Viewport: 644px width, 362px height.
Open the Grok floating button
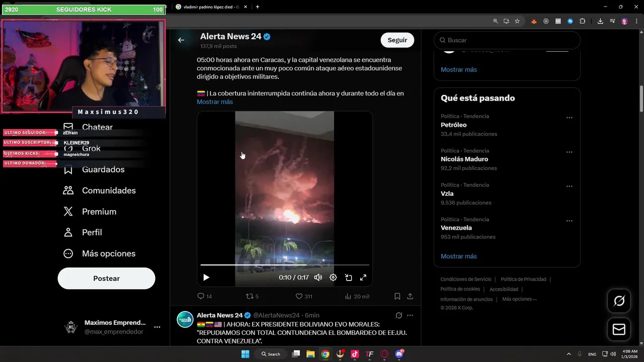pos(619,301)
